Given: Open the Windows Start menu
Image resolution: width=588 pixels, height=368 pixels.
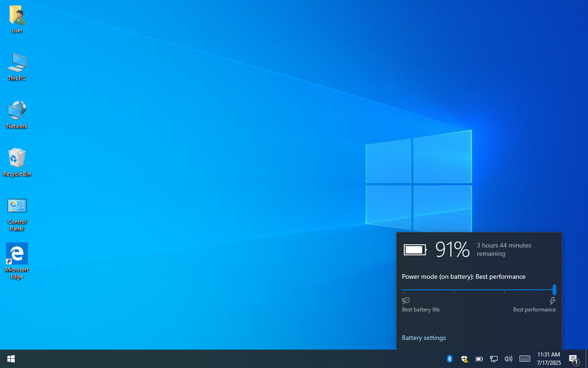Looking at the screenshot, I should 10,359.
